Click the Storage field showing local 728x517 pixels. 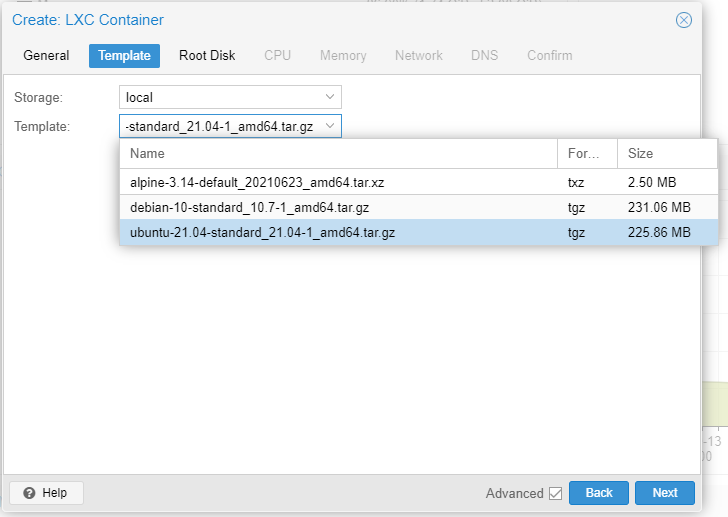(x=220, y=97)
